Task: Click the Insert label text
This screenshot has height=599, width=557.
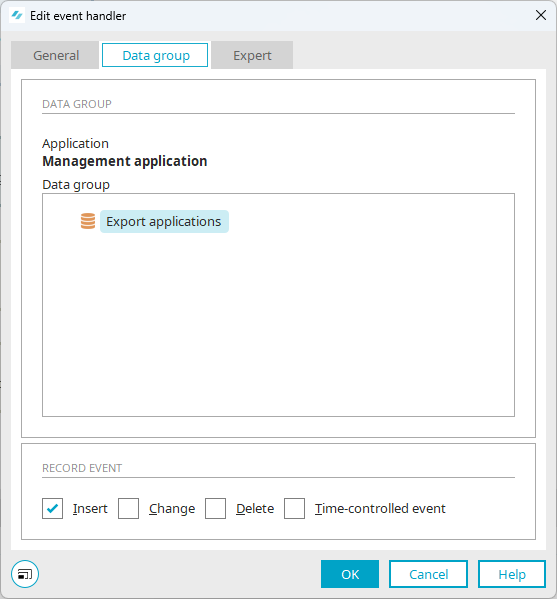Action: click(x=90, y=508)
